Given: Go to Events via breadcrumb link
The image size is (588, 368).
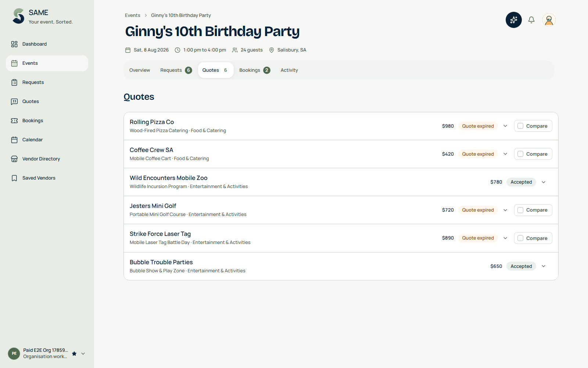Looking at the screenshot, I should pos(132,15).
